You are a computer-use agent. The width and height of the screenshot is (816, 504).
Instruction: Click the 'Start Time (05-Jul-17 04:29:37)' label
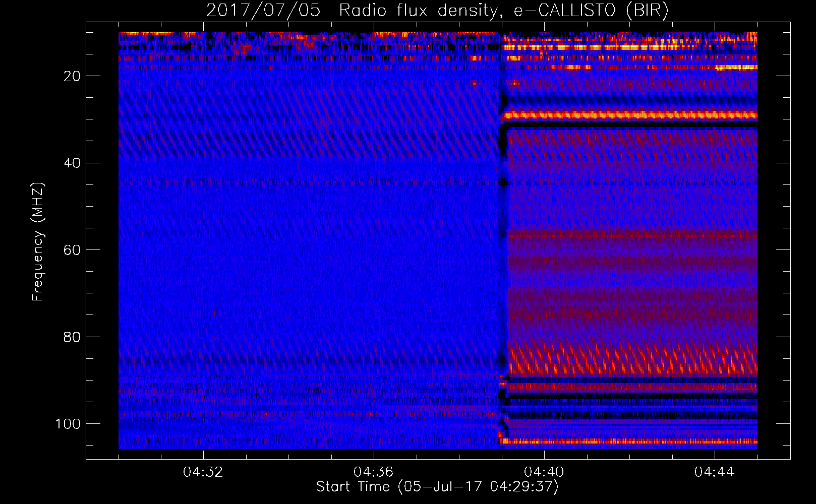[x=437, y=487]
